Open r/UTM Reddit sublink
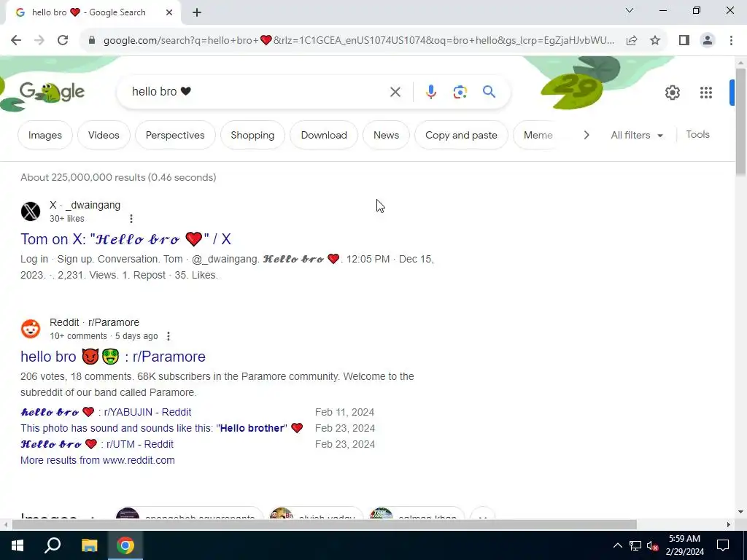This screenshot has width=747, height=560. pos(97,444)
